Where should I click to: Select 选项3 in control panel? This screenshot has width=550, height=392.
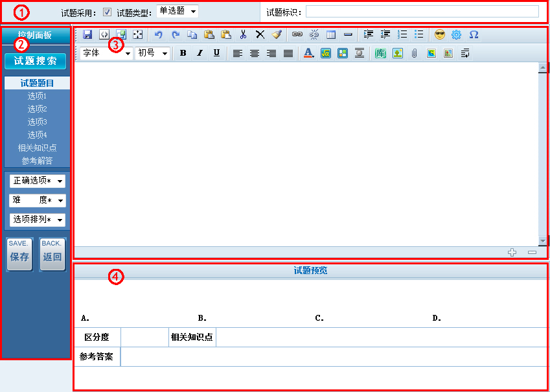(x=37, y=122)
